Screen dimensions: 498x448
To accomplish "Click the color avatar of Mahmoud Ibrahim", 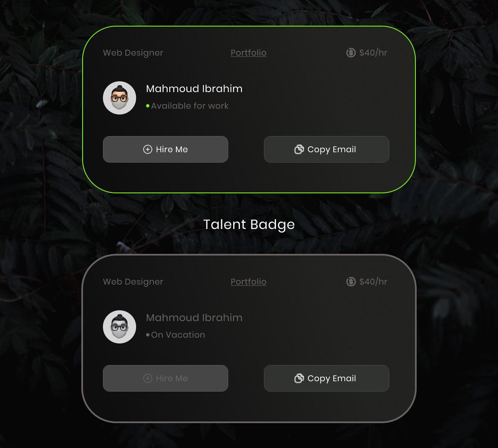I will [x=120, y=98].
